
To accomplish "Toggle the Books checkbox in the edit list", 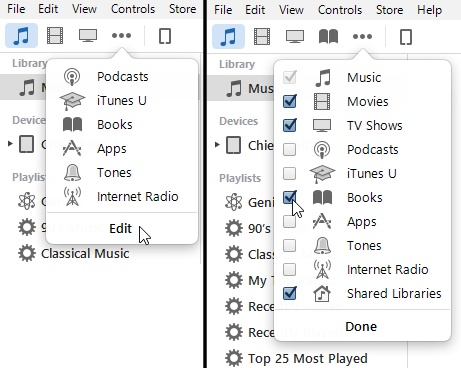I will click(289, 197).
